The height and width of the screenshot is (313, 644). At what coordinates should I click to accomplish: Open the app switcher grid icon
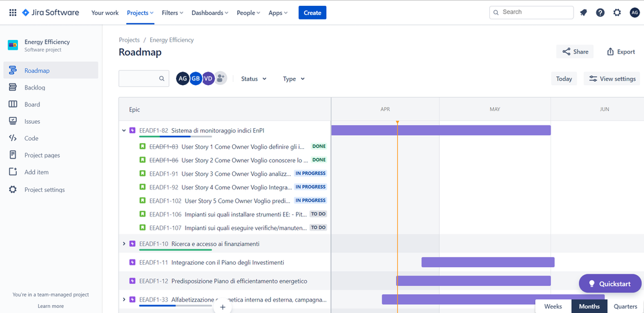[13, 13]
